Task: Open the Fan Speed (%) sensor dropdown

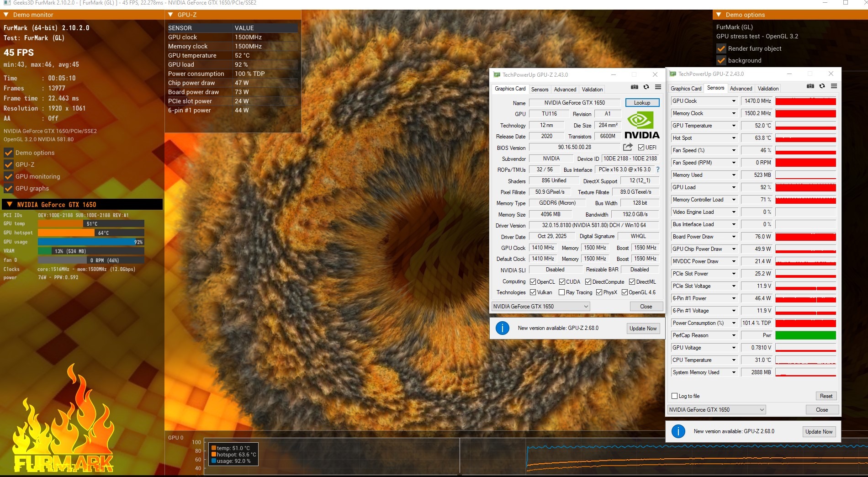Action: click(734, 150)
